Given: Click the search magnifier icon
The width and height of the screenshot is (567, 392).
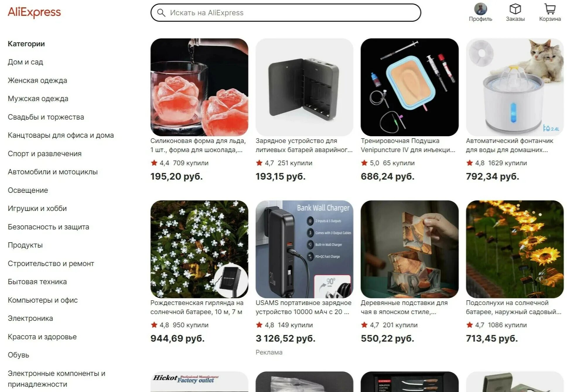Looking at the screenshot, I should pos(161,13).
